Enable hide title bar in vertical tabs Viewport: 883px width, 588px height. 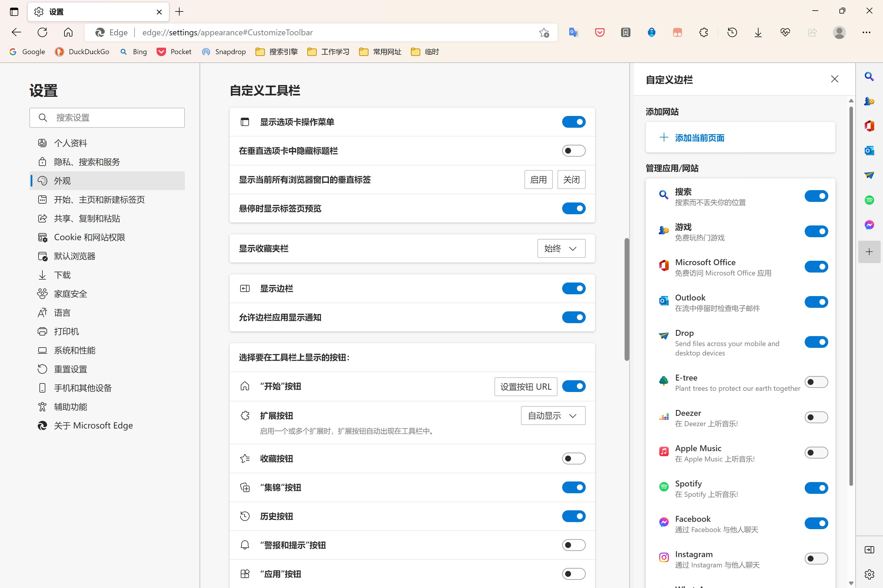pyautogui.click(x=573, y=151)
